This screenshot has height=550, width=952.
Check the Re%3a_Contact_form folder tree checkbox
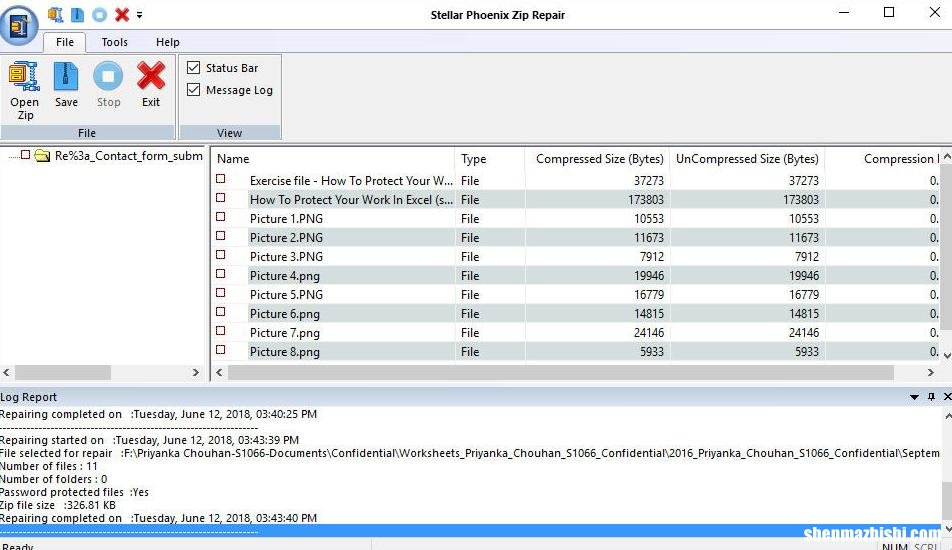click(x=25, y=155)
